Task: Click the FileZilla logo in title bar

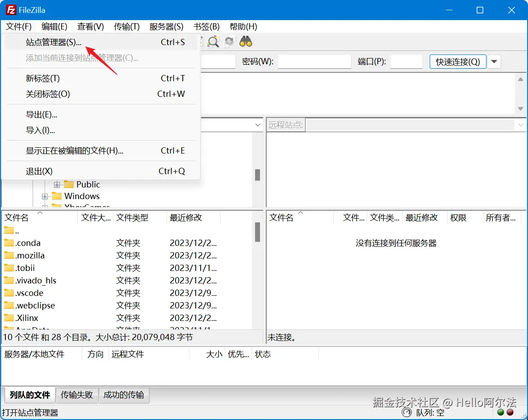Action: pyautogui.click(x=11, y=10)
